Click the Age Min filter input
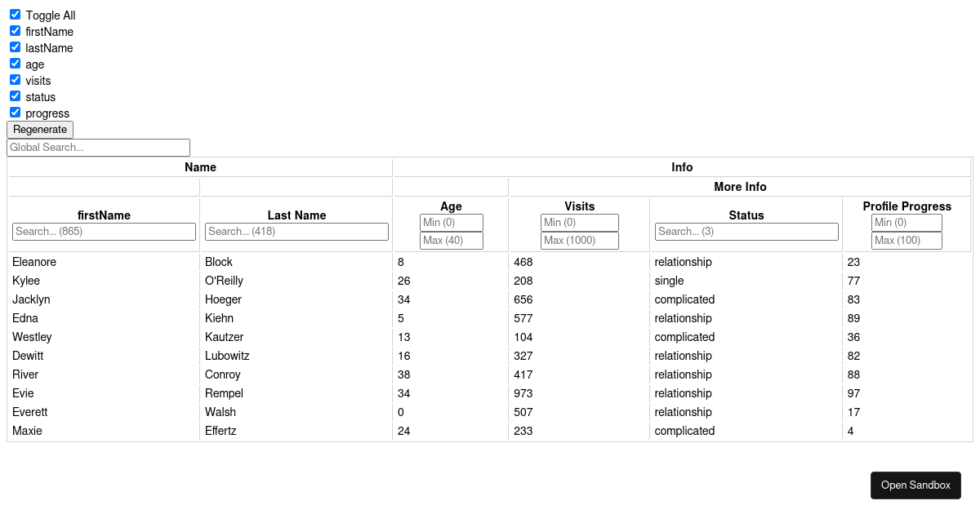Image resolution: width=980 pixels, height=514 pixels. click(451, 222)
